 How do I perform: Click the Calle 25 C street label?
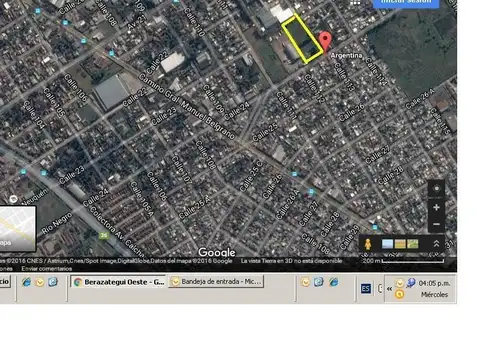pos(251,176)
